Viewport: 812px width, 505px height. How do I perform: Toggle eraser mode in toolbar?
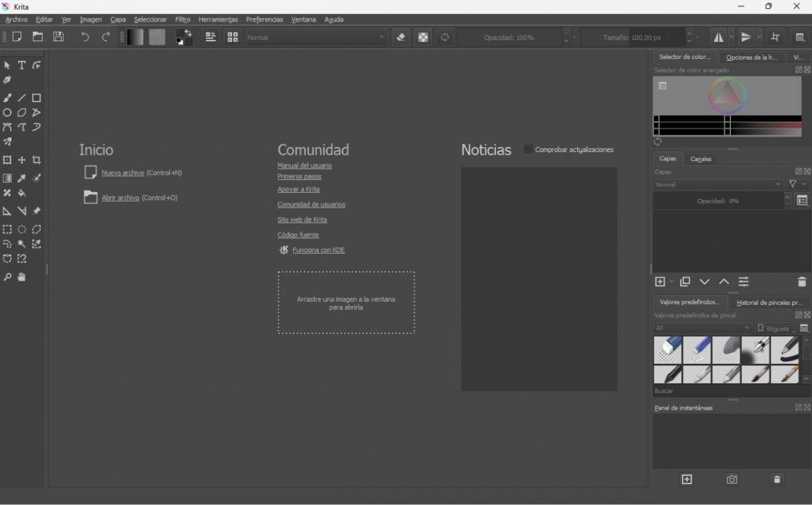pos(401,37)
